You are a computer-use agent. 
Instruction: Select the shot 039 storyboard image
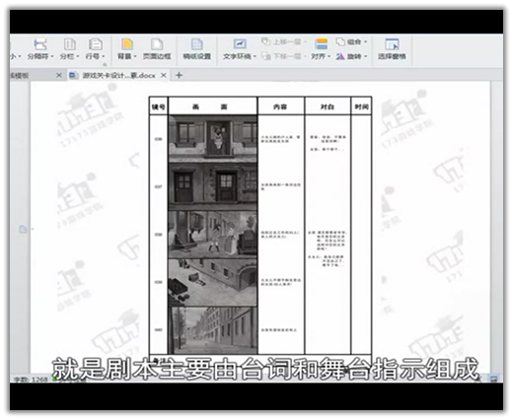[x=212, y=282]
